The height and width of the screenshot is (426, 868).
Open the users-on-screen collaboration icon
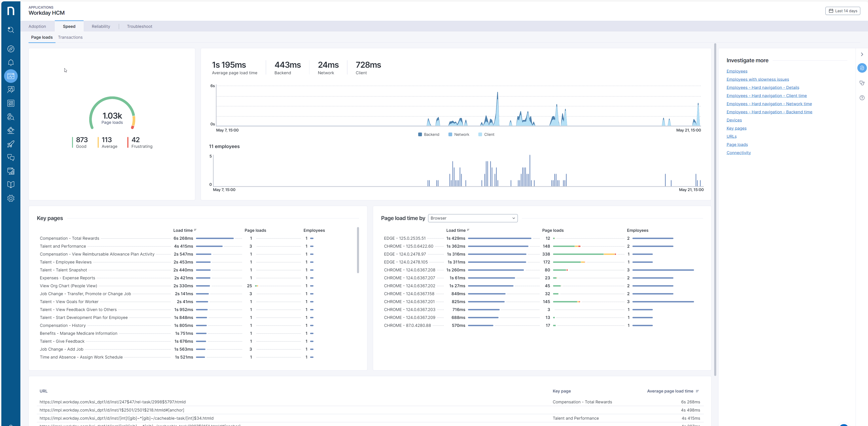point(11,90)
